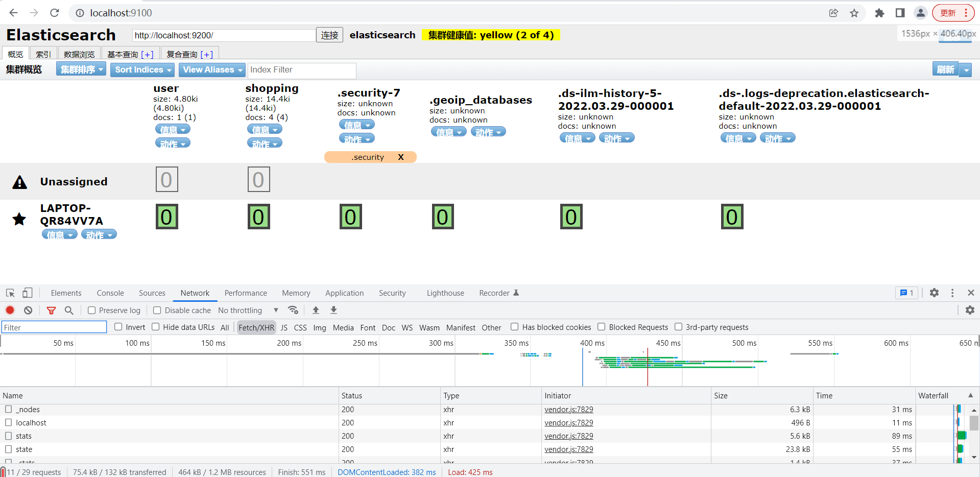The image size is (980, 477).
Task: Open the 集群排序 dropdown
Action: 81,69
